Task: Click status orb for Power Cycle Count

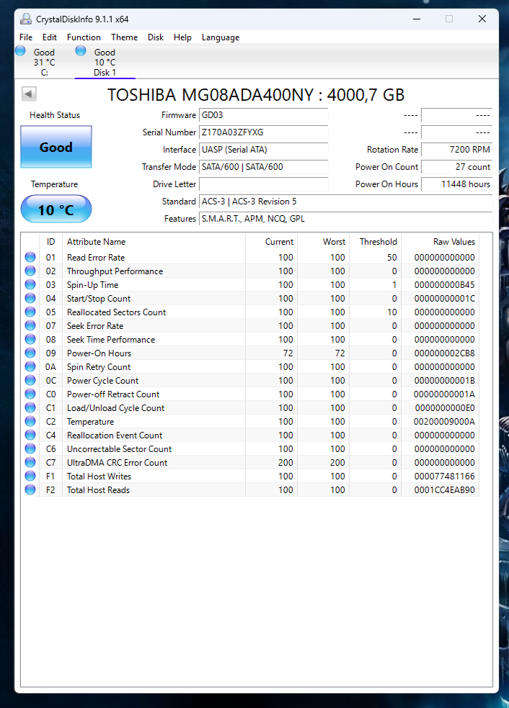Action: 30,381
